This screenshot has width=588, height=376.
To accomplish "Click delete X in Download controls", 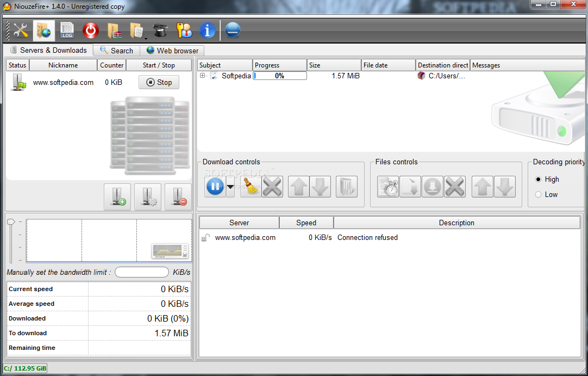I will point(272,186).
